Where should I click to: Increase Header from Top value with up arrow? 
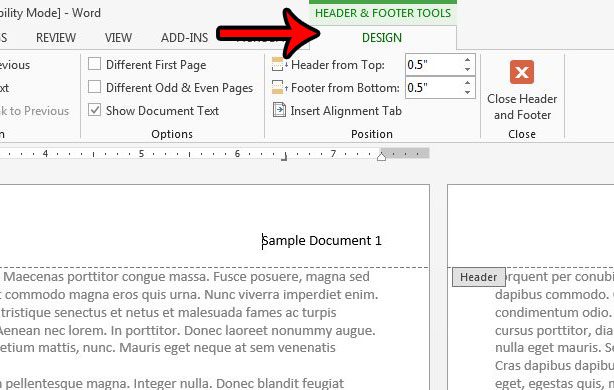[468, 60]
